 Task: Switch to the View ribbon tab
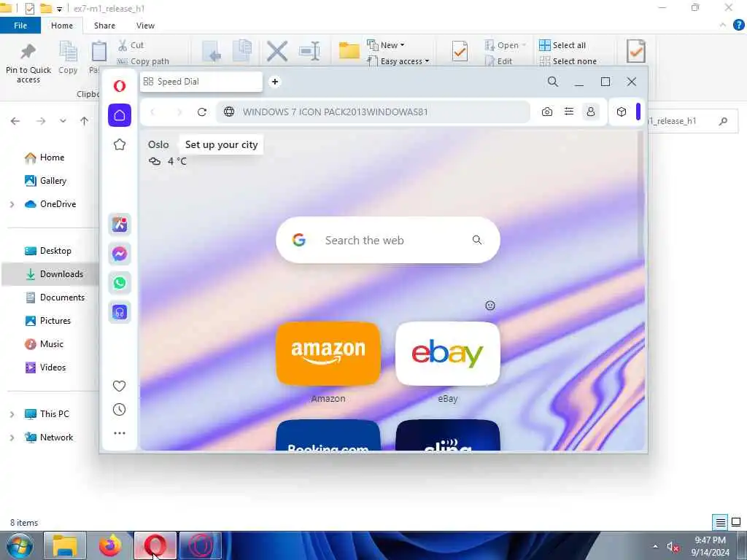coord(145,26)
